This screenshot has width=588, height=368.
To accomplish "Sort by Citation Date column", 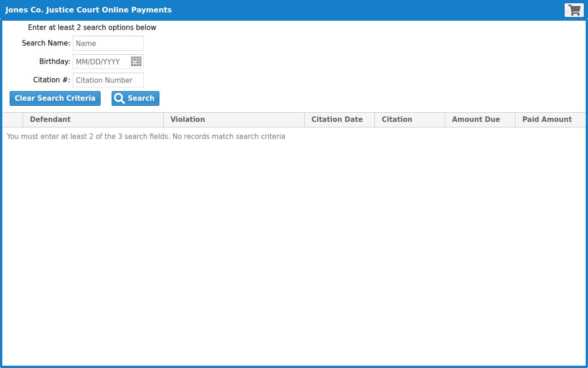I will pyautogui.click(x=339, y=120).
